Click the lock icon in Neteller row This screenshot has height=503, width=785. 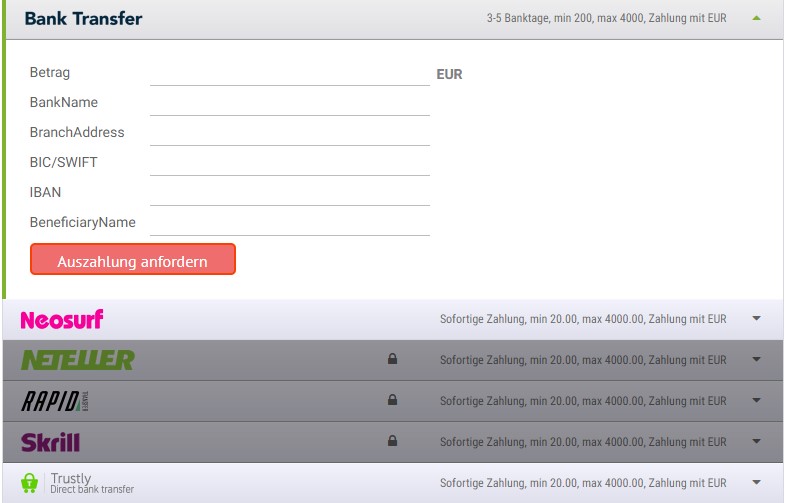[x=392, y=359]
